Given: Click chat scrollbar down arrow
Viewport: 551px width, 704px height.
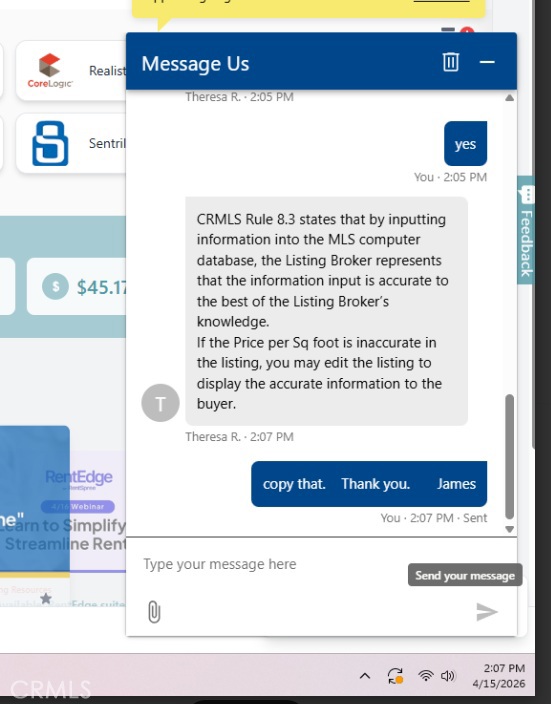Looking at the screenshot, I should 509,529.
